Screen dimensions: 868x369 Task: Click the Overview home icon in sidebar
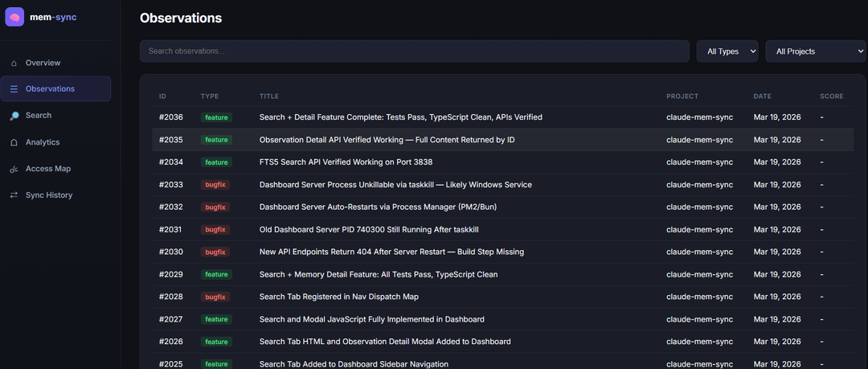point(14,64)
